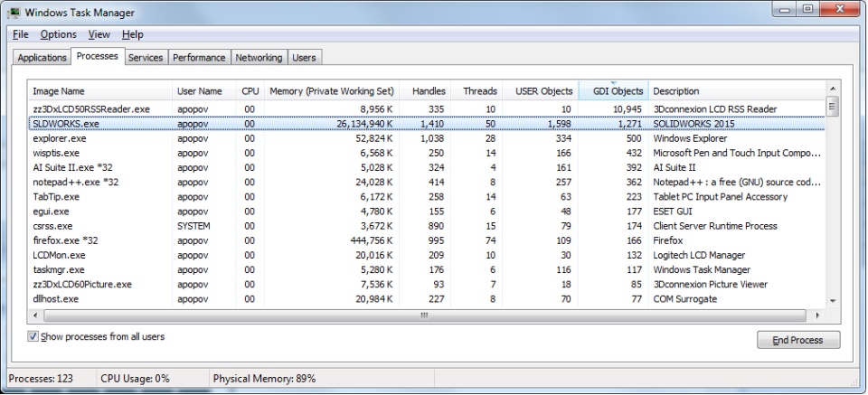Click the COM Surrogate description
The height and width of the screenshot is (395, 868).
pyautogui.click(x=684, y=299)
